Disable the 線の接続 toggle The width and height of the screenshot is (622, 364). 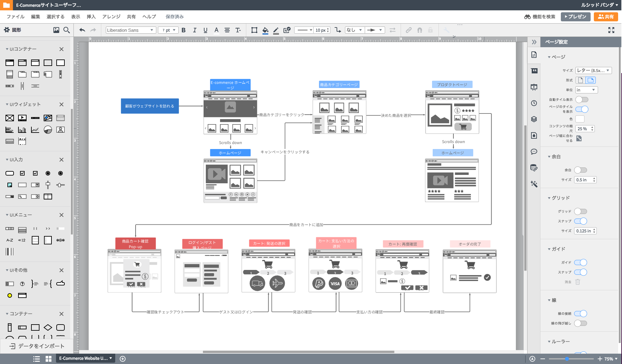(581, 314)
